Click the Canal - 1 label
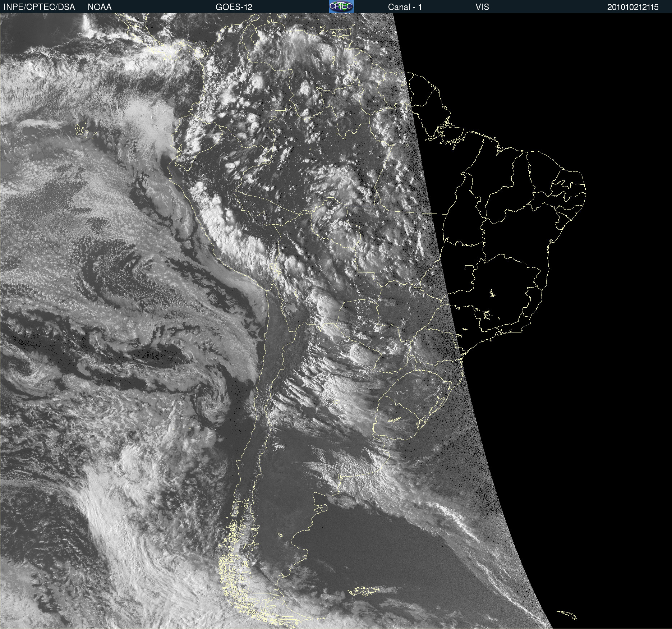The image size is (672, 629). pos(405,7)
